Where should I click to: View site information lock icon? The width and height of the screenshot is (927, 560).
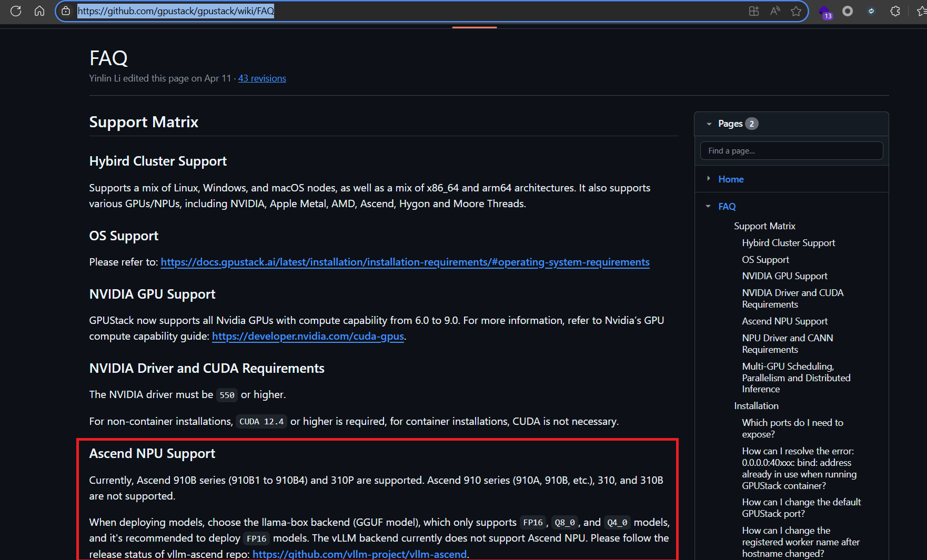(x=66, y=11)
